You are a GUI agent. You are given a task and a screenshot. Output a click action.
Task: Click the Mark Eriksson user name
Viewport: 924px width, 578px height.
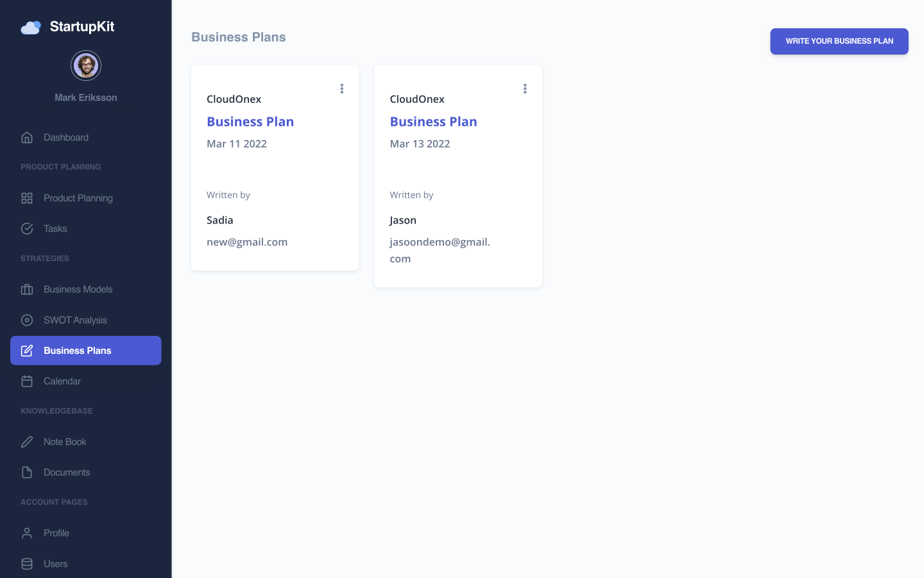click(x=86, y=98)
